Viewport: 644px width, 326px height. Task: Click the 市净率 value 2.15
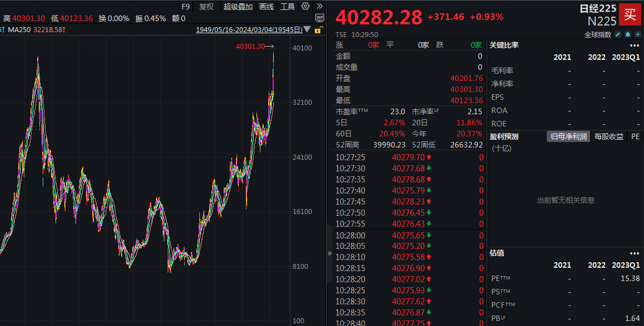475,111
